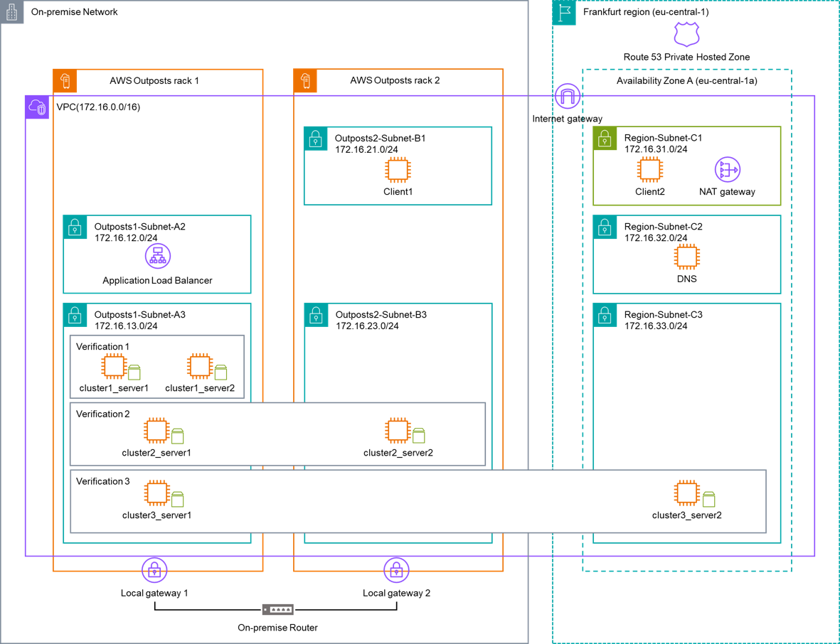Viewport: 840px width, 644px height.
Task: Select the storage volume icon beside cluster1_server1
Action: click(134, 372)
